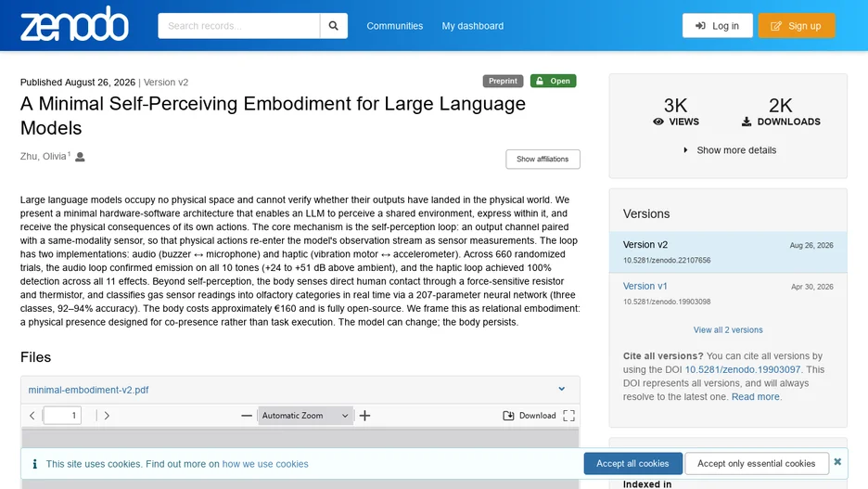
Task: Click the Read more link
Action: pyautogui.click(x=755, y=396)
